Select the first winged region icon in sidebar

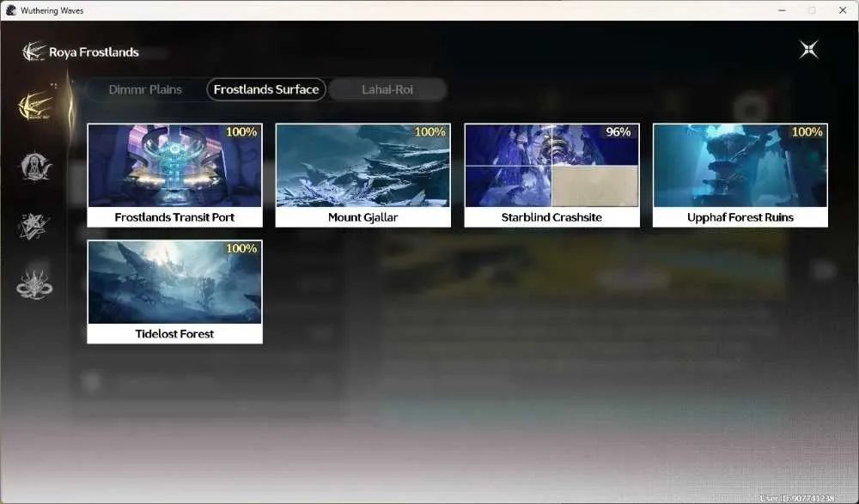point(35,106)
